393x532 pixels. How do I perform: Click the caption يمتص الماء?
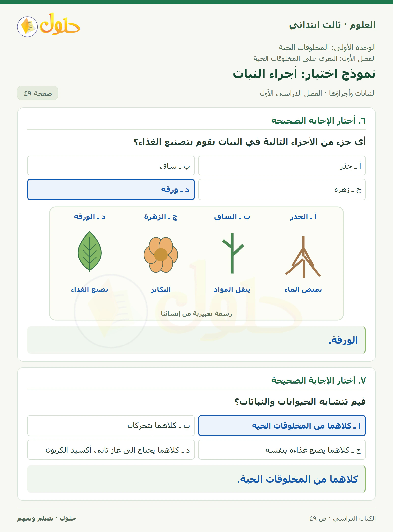point(303,289)
